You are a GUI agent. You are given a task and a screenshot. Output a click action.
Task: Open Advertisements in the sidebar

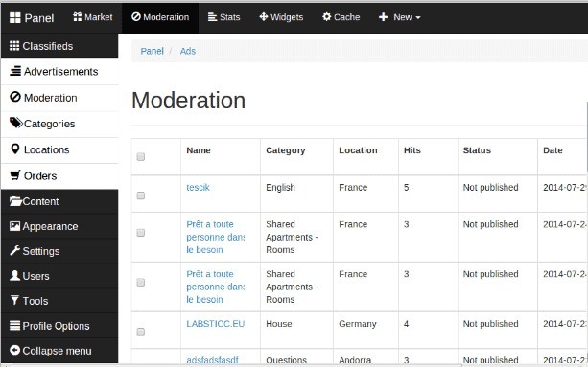pyautogui.click(x=59, y=72)
